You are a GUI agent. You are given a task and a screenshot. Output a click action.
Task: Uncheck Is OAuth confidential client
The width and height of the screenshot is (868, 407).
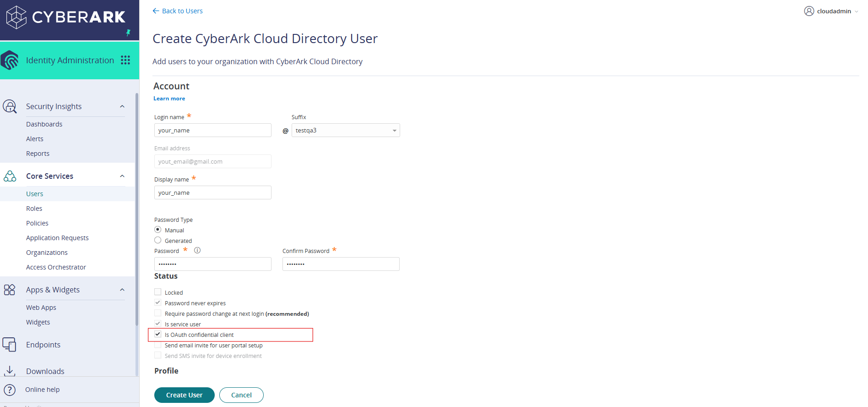(158, 334)
